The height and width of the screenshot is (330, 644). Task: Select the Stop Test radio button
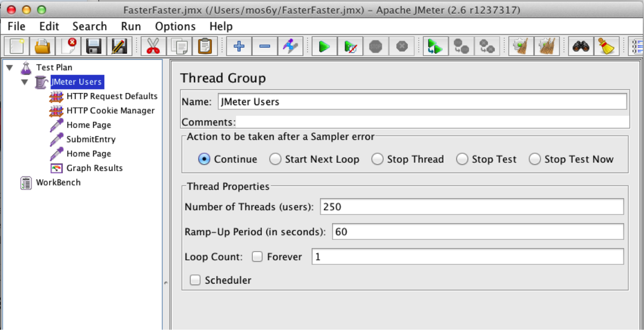[x=462, y=159]
